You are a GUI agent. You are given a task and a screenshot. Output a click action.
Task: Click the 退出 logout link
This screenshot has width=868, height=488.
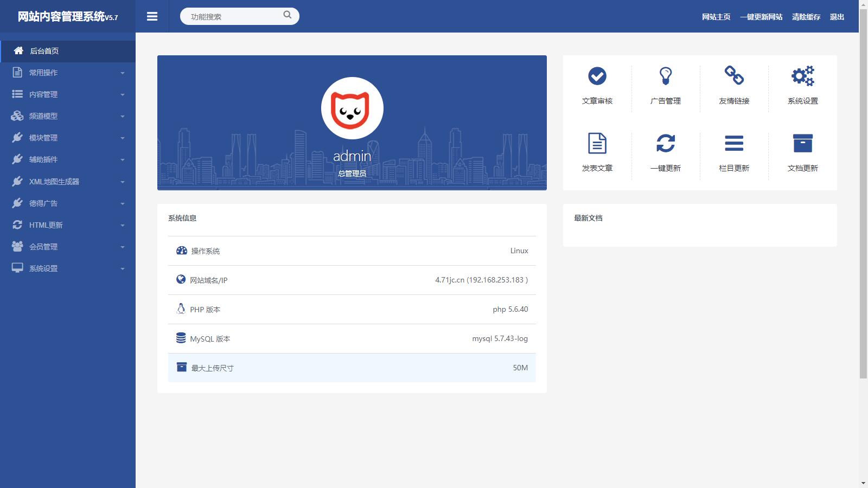(x=837, y=16)
